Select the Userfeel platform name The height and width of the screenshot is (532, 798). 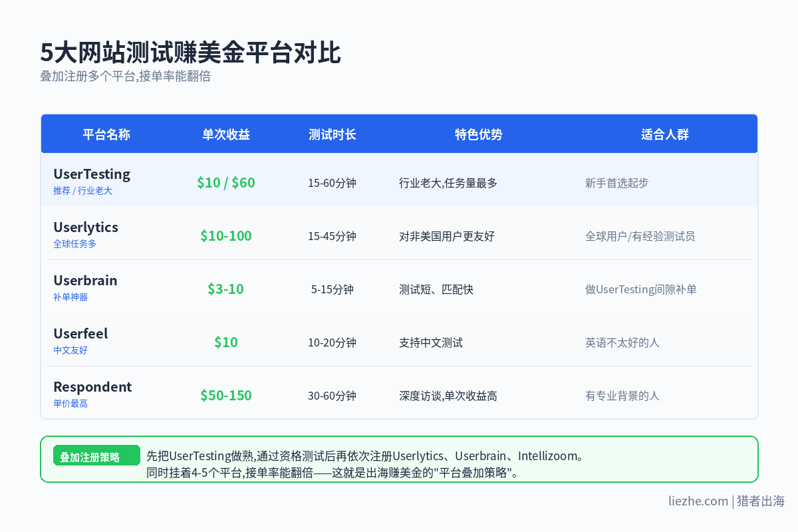click(80, 334)
